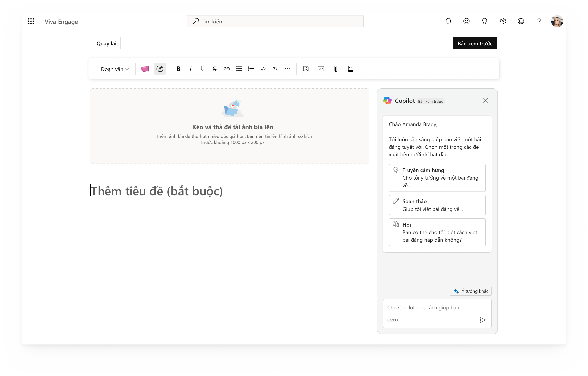Screen dimensions: 588x376
Task: Insert a block quote
Action: (275, 69)
